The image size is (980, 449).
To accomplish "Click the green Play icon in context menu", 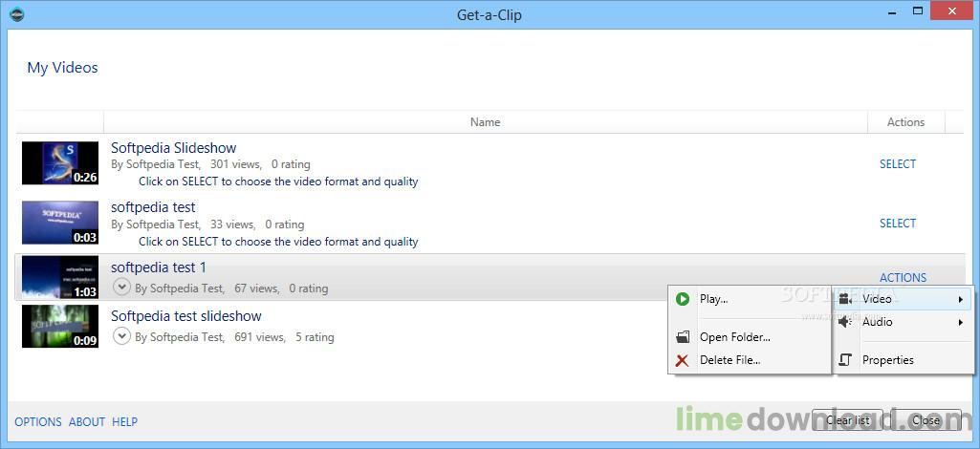I will (682, 299).
